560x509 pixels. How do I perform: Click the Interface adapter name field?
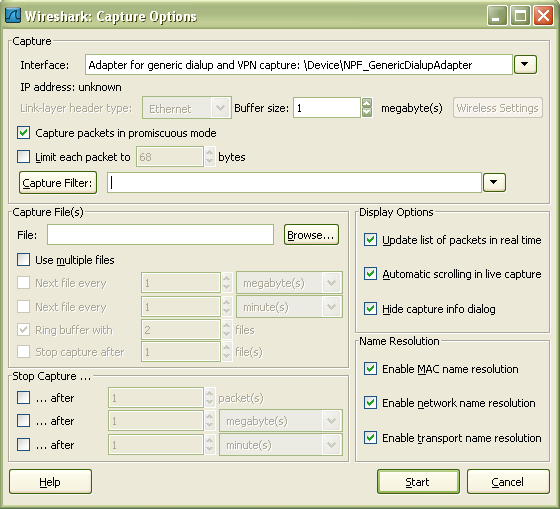299,65
